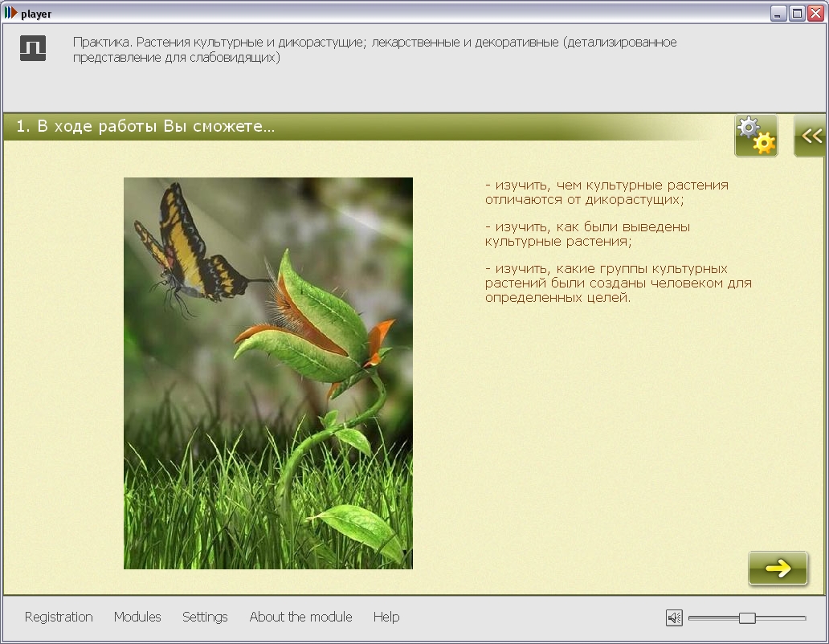The height and width of the screenshot is (644, 829).
Task: Click text 'изучить, какие группы культурных'
Action: [x=611, y=269]
